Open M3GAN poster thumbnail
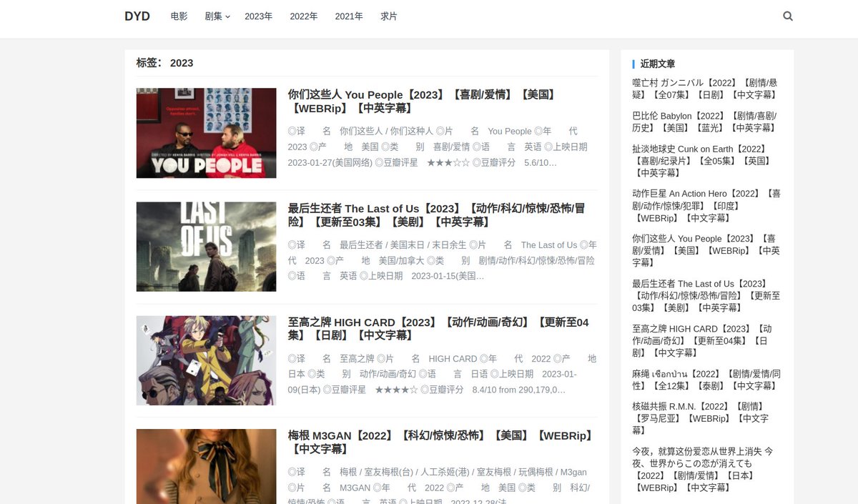 click(x=206, y=466)
